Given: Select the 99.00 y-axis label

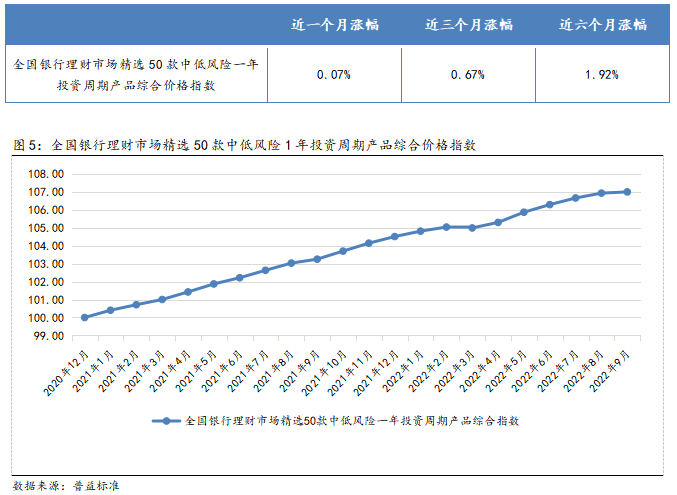Looking at the screenshot, I should click(47, 336).
